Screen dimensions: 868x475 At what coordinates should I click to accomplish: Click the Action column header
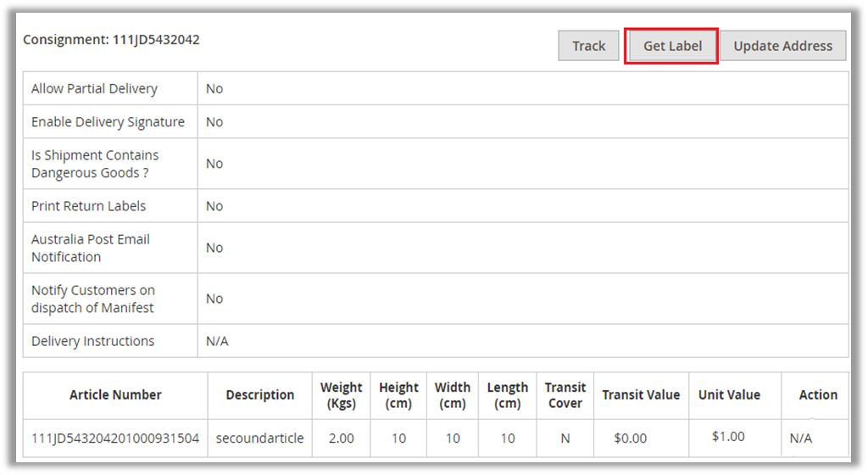[x=818, y=394]
